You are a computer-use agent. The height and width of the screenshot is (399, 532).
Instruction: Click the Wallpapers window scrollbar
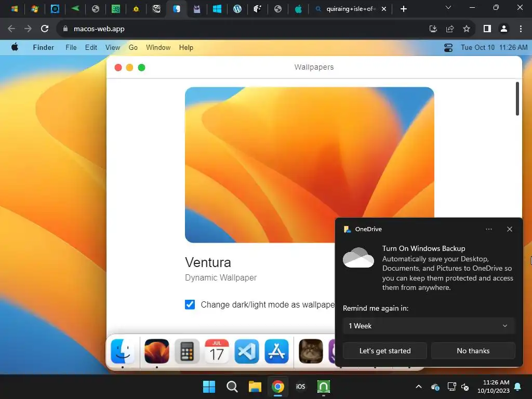(517, 99)
